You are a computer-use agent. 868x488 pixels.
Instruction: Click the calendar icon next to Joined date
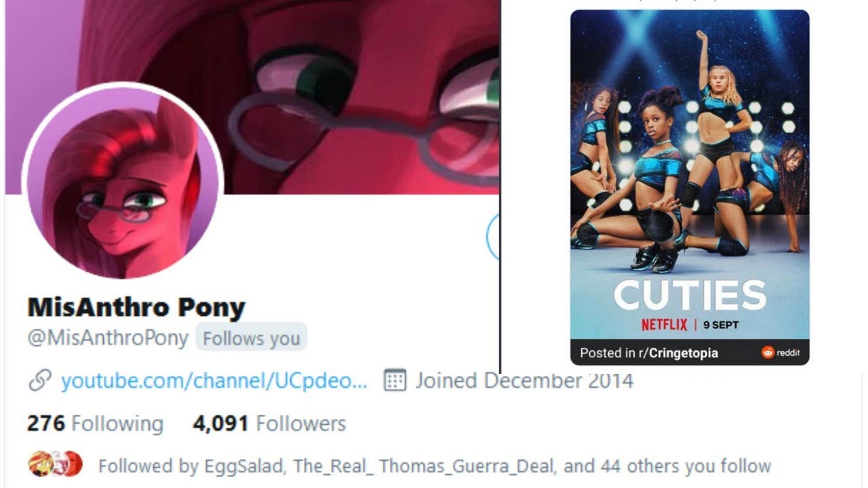click(395, 380)
